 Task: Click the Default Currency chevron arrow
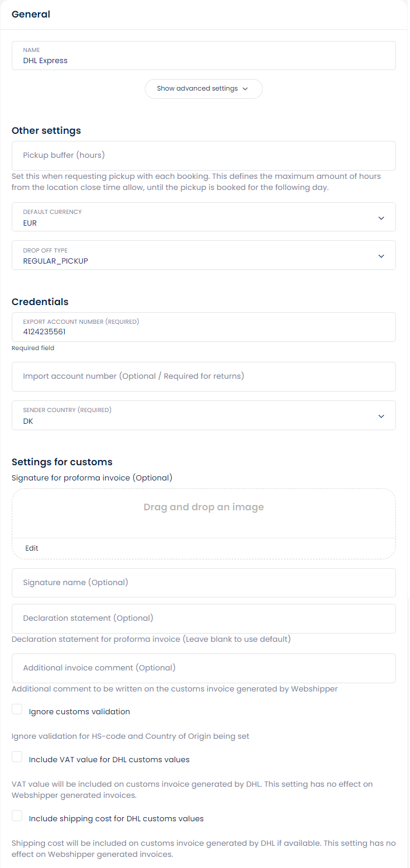pyautogui.click(x=381, y=218)
